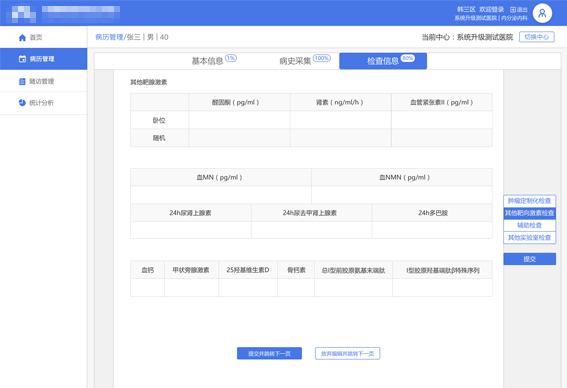Click the 切换中心 button
The height and width of the screenshot is (388, 567).
coord(537,37)
